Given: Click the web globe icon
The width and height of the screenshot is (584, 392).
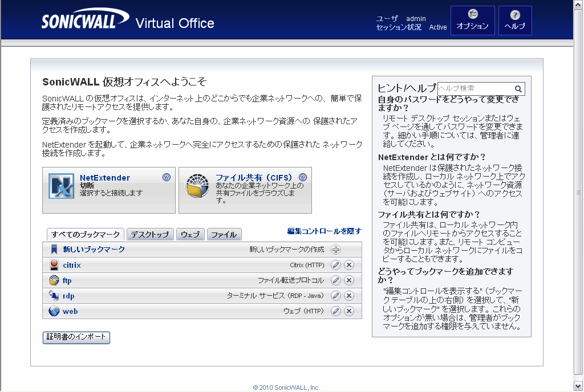Looking at the screenshot, I should click(x=54, y=311).
